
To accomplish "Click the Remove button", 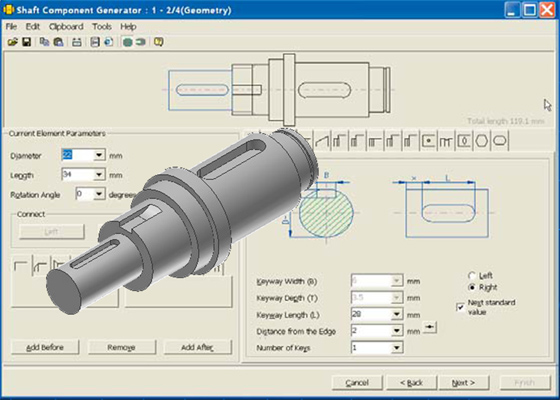I will pos(121,347).
